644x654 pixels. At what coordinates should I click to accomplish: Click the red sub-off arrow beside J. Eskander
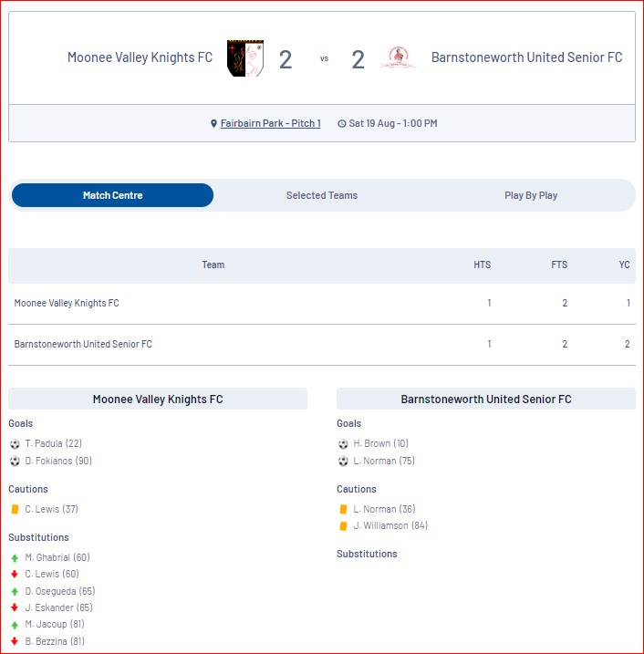click(x=15, y=607)
